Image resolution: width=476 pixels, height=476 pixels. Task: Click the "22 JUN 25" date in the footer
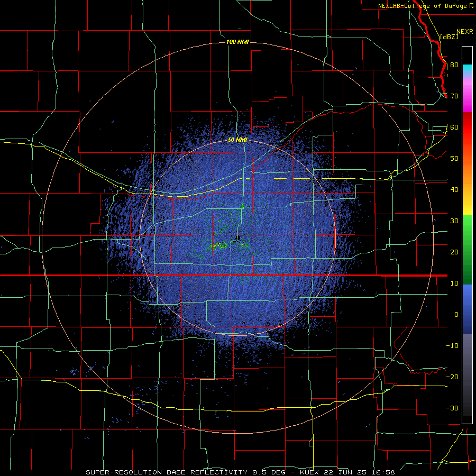pos(346,472)
